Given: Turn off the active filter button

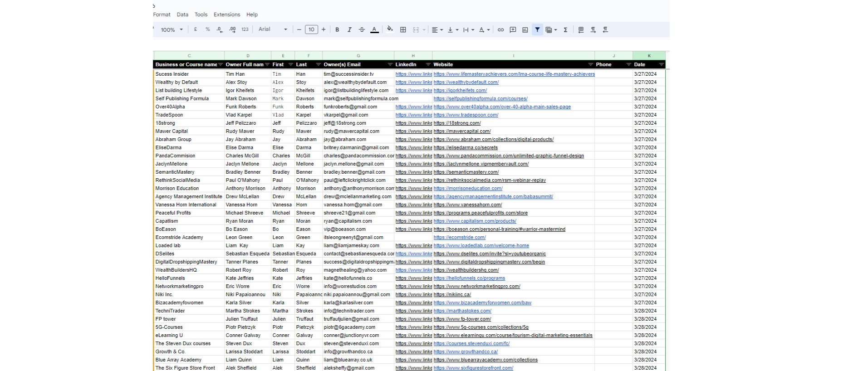Looking at the screenshot, I should (537, 29).
